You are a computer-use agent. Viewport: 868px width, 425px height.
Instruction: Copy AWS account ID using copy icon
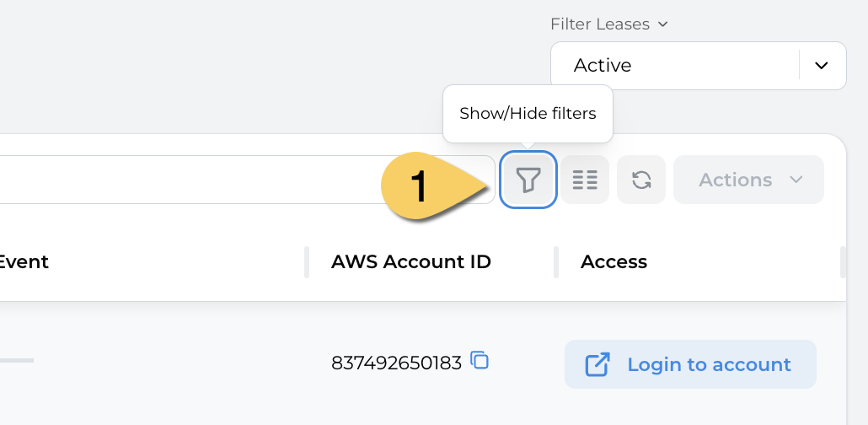[x=480, y=361]
